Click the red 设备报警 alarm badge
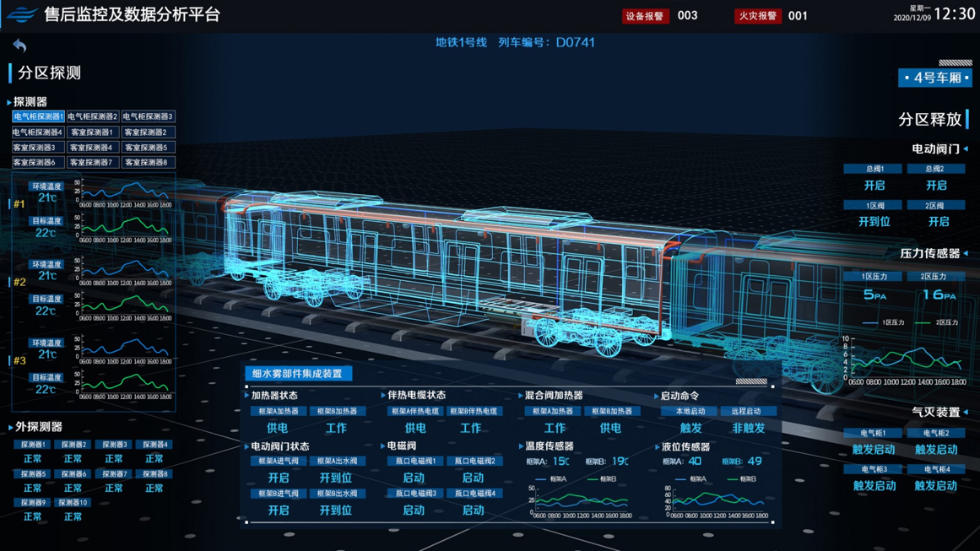Viewport: 980px width, 551px height. point(645,16)
